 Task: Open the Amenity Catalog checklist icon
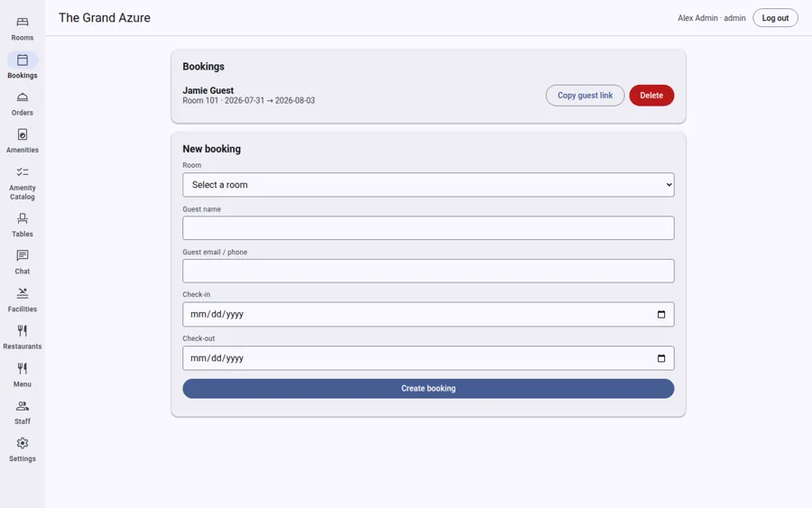pyautogui.click(x=23, y=172)
